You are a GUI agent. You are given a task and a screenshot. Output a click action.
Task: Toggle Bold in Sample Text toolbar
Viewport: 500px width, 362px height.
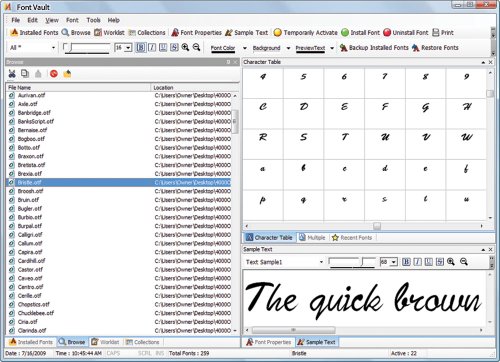point(406,262)
